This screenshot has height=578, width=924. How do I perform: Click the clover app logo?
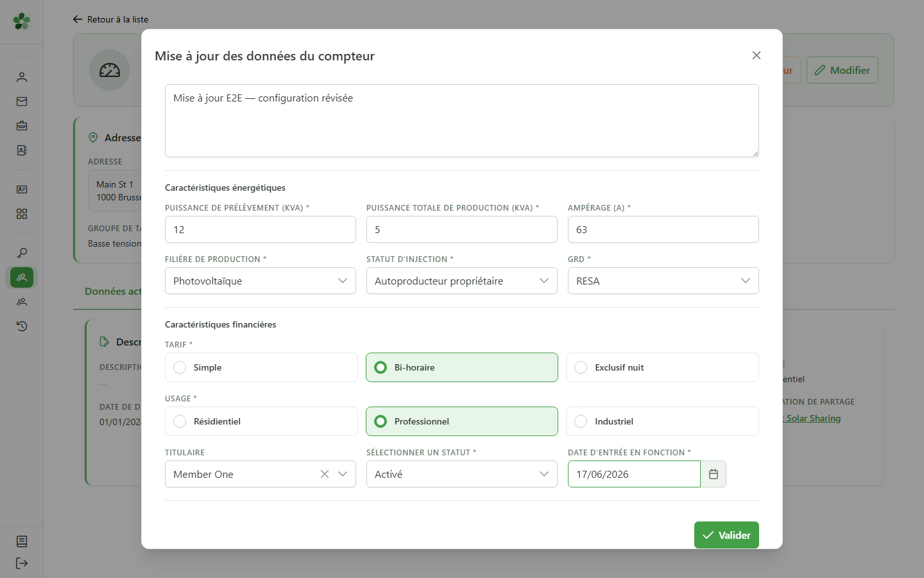tap(22, 21)
